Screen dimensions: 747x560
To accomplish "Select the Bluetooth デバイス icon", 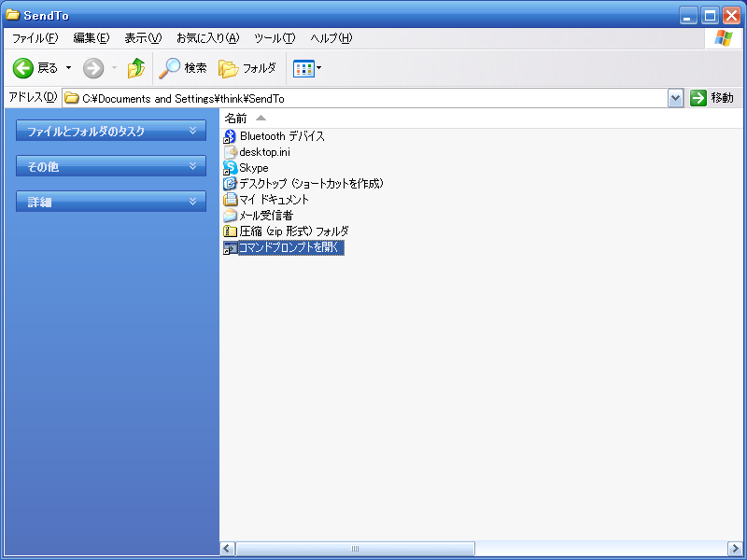I will [230, 136].
